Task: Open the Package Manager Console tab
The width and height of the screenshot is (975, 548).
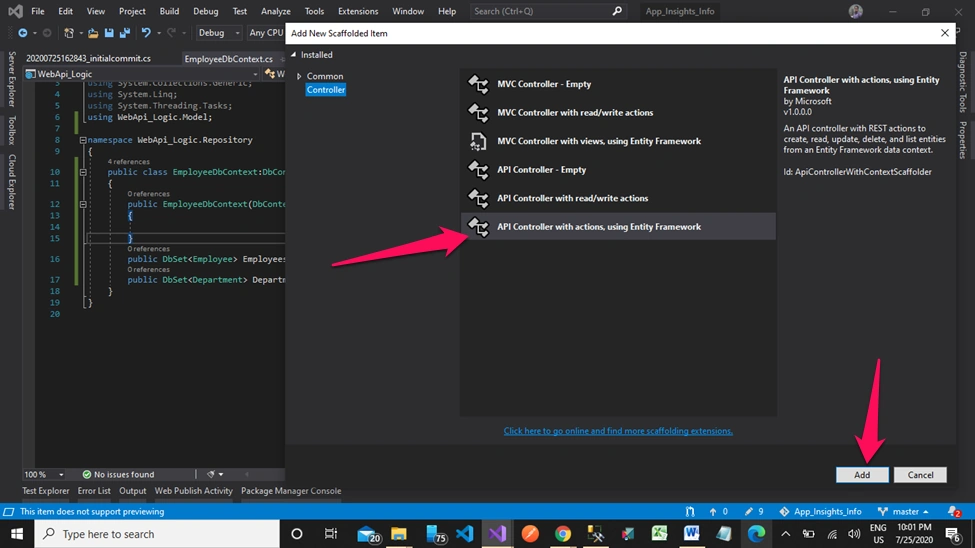Action: (291, 491)
